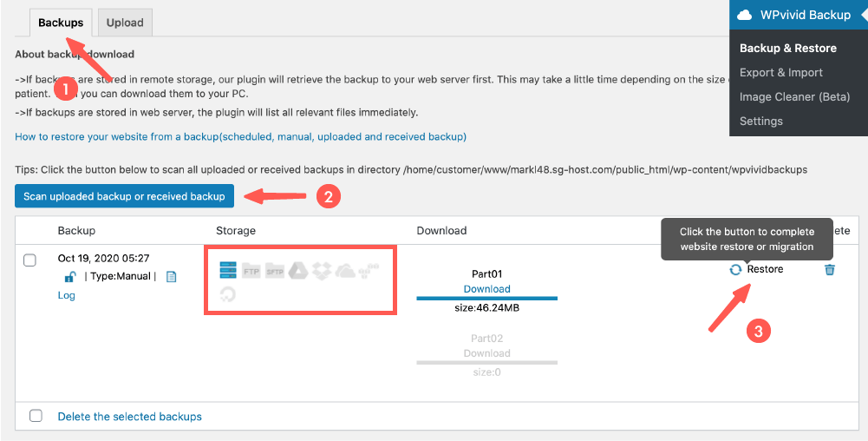The image size is (868, 441).
Task: Delete the backup with the trash icon
Action: [829, 270]
